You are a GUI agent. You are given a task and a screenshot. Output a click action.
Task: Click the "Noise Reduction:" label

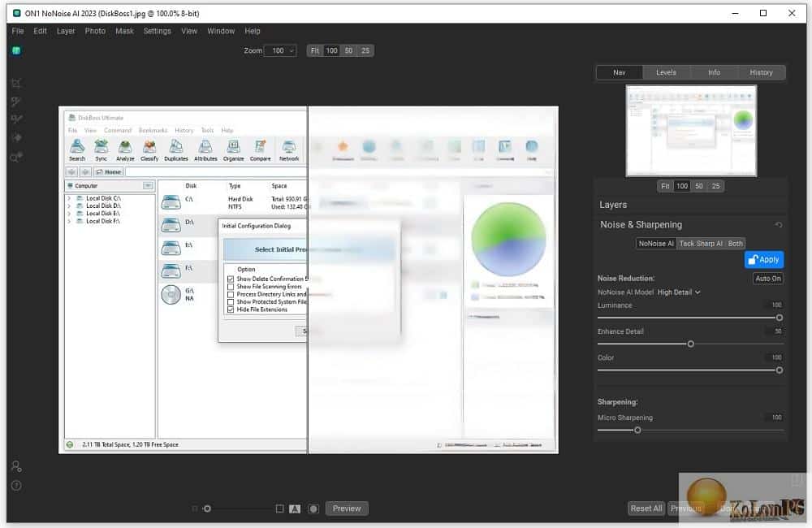626,279
